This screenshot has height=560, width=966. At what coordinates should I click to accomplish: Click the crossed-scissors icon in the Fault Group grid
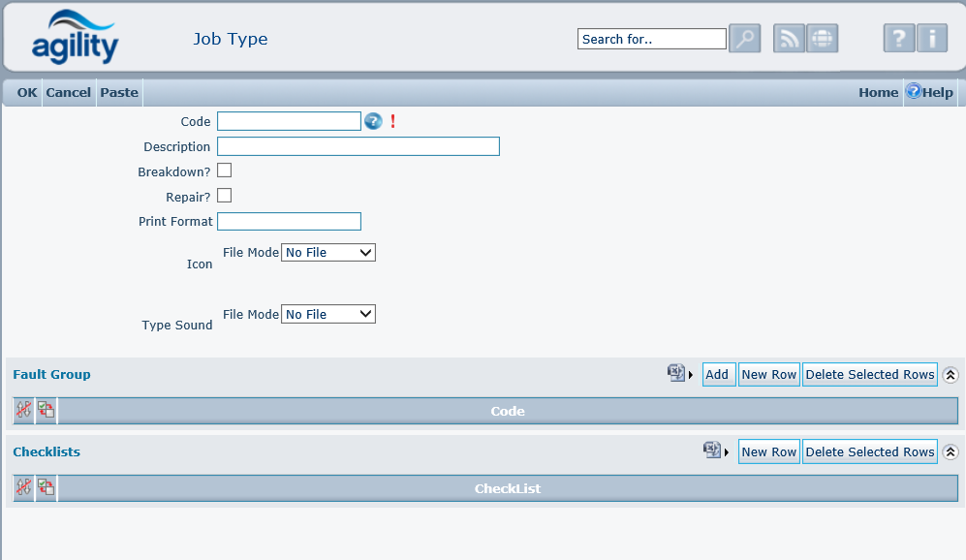tap(21, 410)
